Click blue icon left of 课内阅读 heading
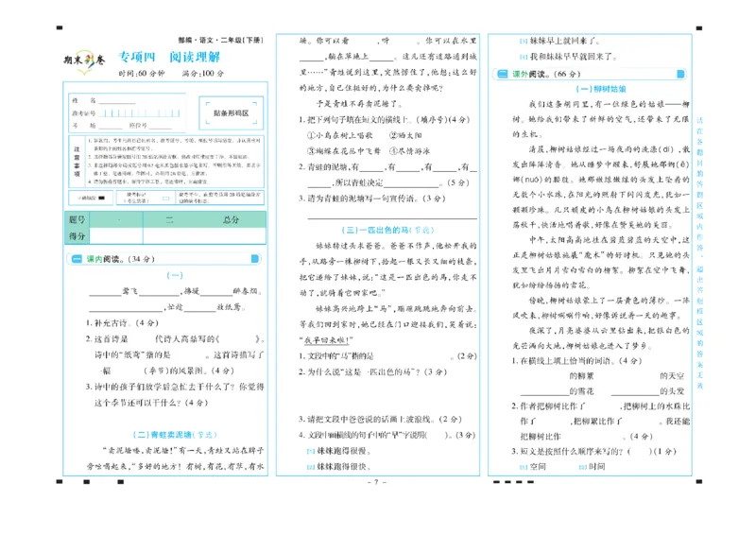 pos(77,259)
